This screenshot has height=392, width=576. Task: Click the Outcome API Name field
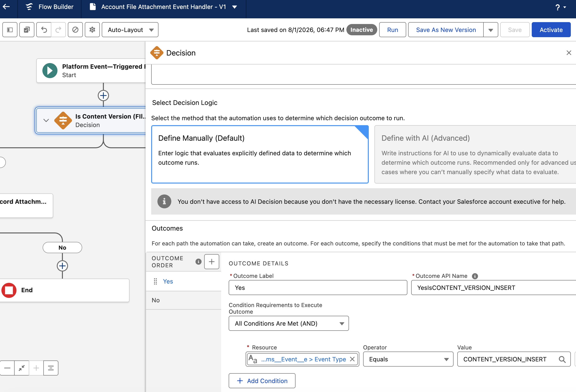[493, 288]
